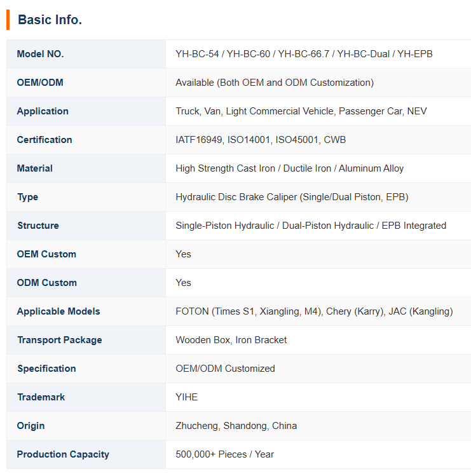Viewport: 471px width, 476px height.
Task: Click the '500,000+ Pieces / Year' value
Action: click(x=225, y=454)
